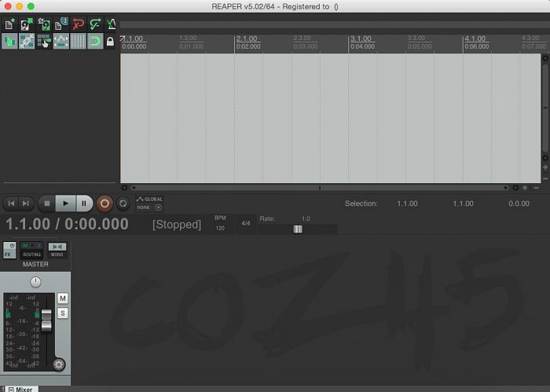Go to start of project
Viewport: 550px width, 392px height.
11,203
